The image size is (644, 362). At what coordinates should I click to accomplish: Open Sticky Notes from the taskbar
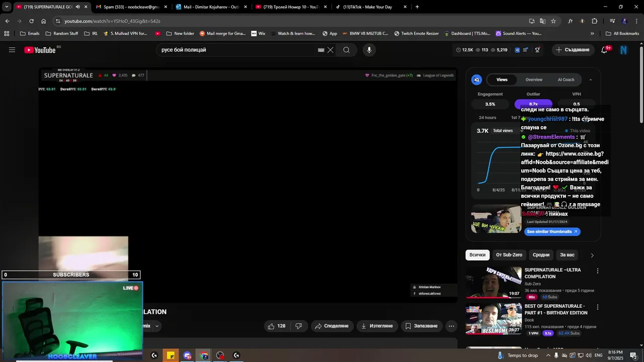click(x=171, y=355)
